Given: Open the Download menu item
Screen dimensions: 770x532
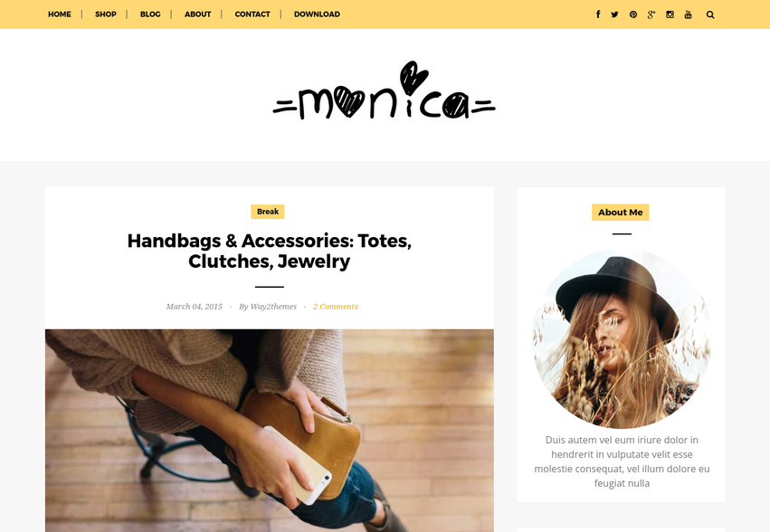Looking at the screenshot, I should [317, 14].
